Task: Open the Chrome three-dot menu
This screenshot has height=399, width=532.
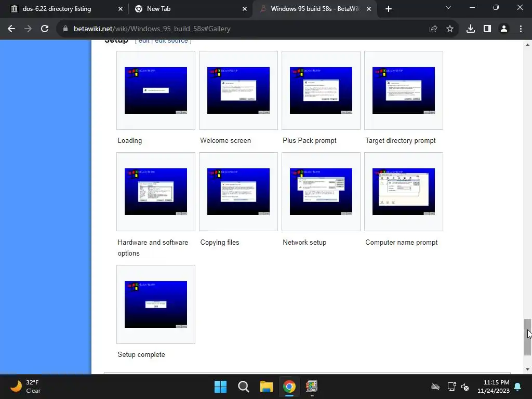Action: [x=521, y=29]
